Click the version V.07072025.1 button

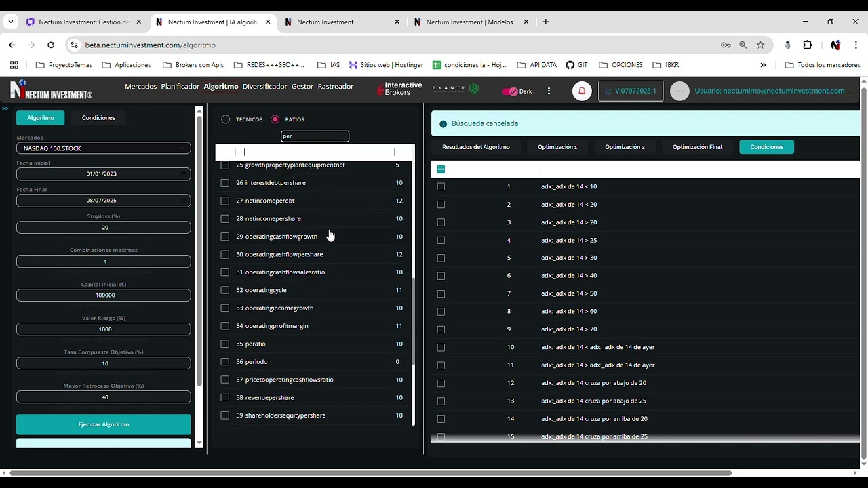click(x=631, y=91)
